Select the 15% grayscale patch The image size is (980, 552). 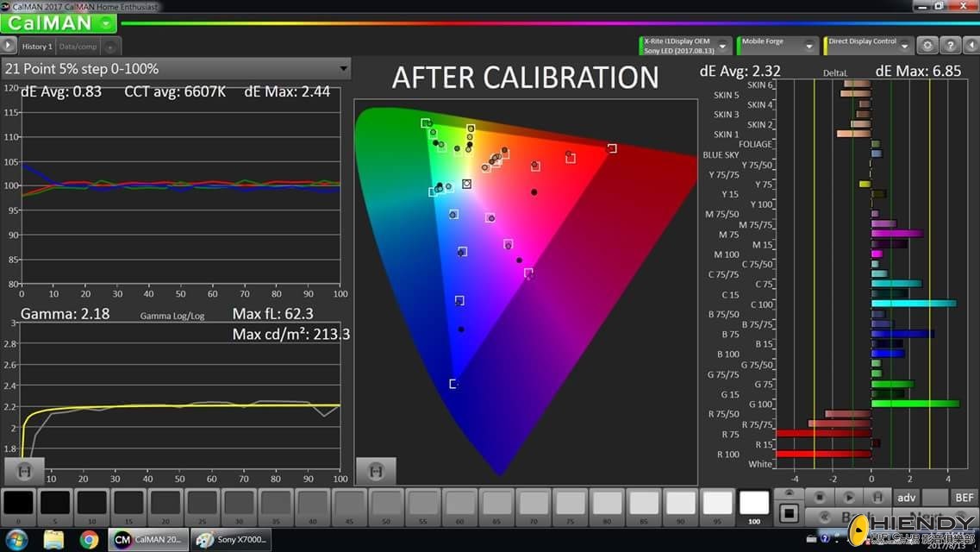(128, 506)
